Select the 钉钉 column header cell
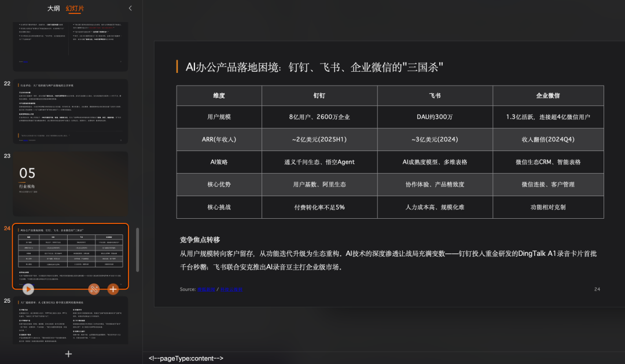 [319, 95]
